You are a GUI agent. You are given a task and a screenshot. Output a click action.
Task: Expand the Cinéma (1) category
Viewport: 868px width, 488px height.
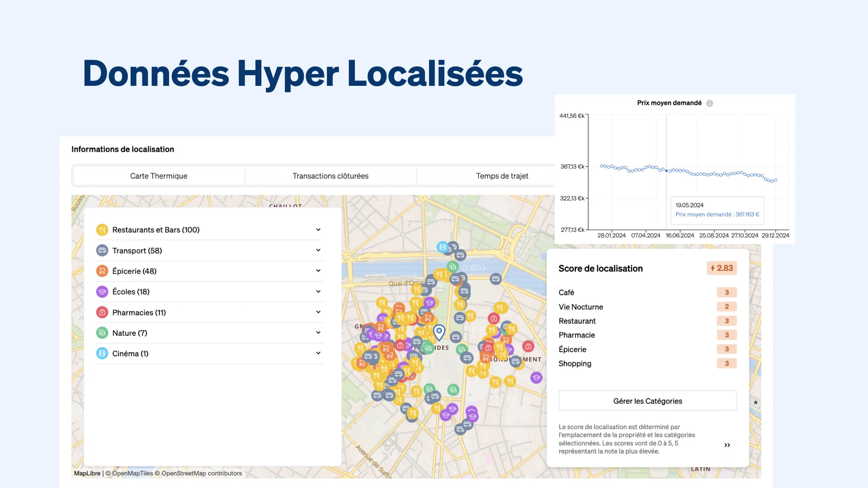[x=318, y=353]
